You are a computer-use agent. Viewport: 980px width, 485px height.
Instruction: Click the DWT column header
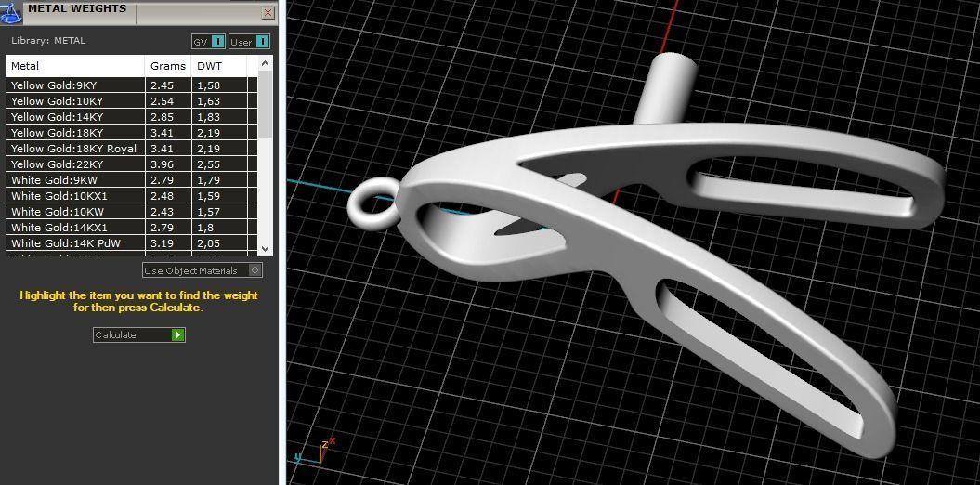pyautogui.click(x=218, y=66)
